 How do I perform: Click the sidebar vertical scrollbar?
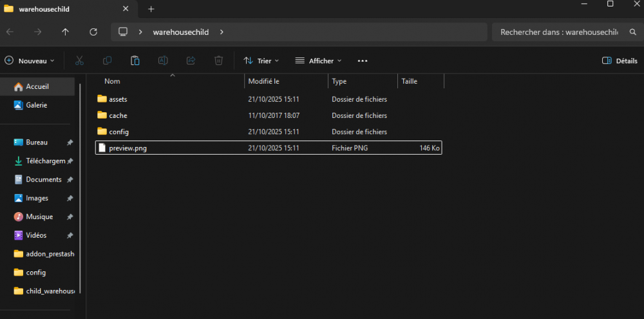tap(80, 188)
